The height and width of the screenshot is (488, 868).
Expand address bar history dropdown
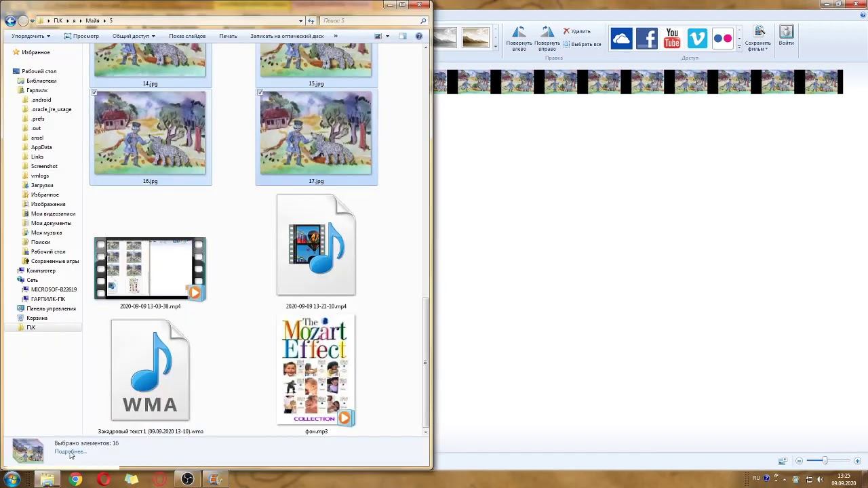coord(301,20)
